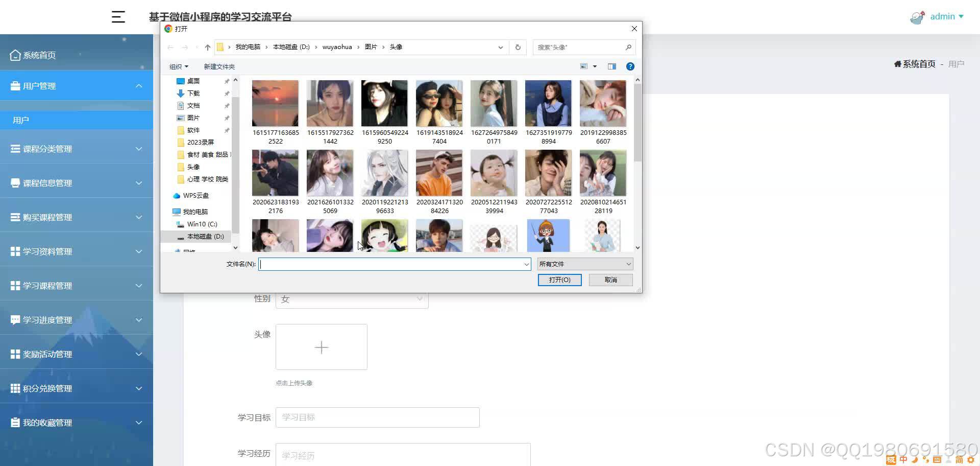Open the 课程信息管理 section icon
The width and height of the screenshot is (980, 466).
tap(15, 182)
